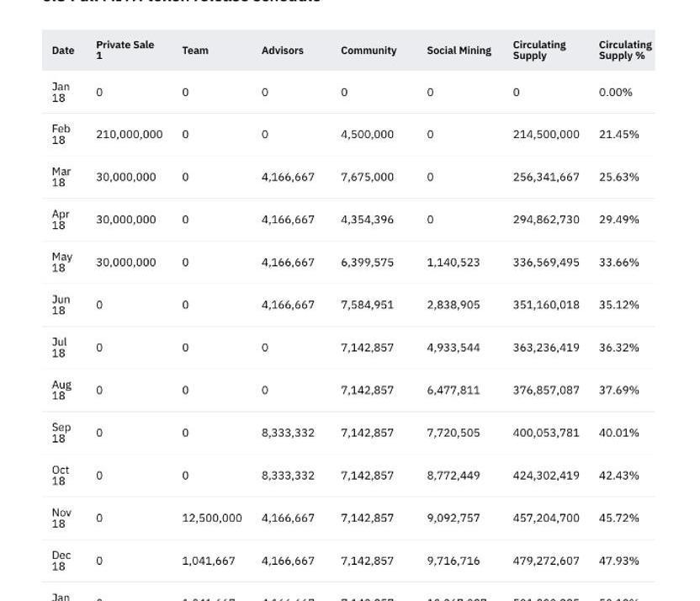The image size is (700, 601).
Task: Click the 210,000,000 Private Sale cell
Action: tap(130, 135)
